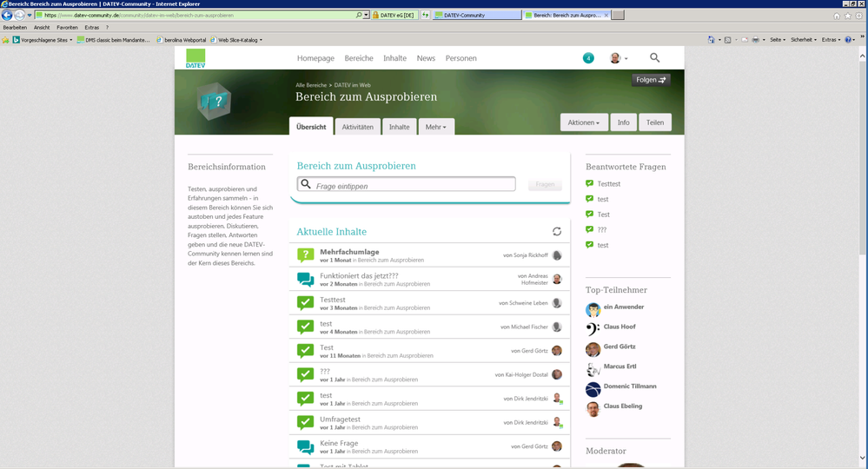Expand Web Slice-Katalog dropdown
Viewport: 868px width, 469px height.
pos(261,40)
